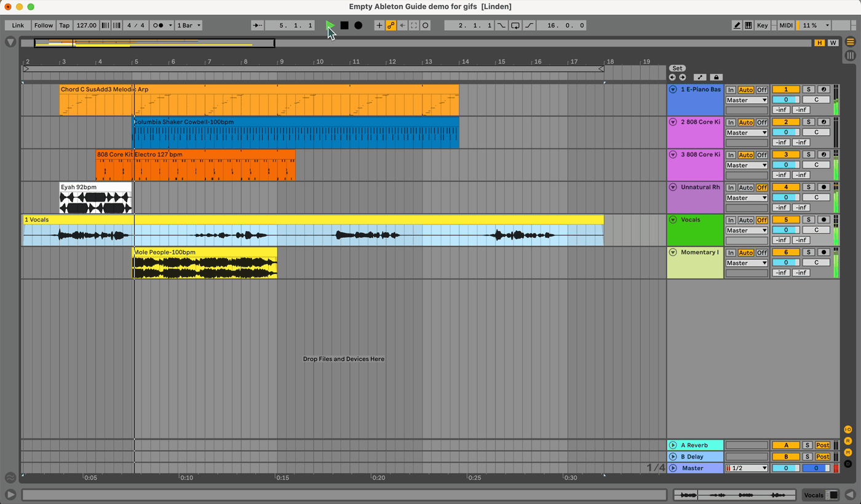Click the Session Record circle icon
The width and height of the screenshot is (861, 504).
click(x=426, y=25)
